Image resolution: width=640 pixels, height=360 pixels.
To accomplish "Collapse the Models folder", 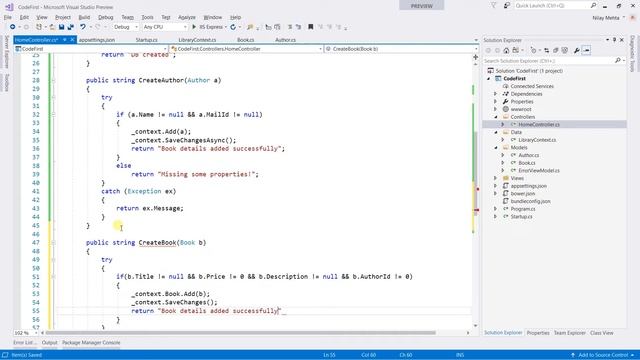I will coord(496,147).
